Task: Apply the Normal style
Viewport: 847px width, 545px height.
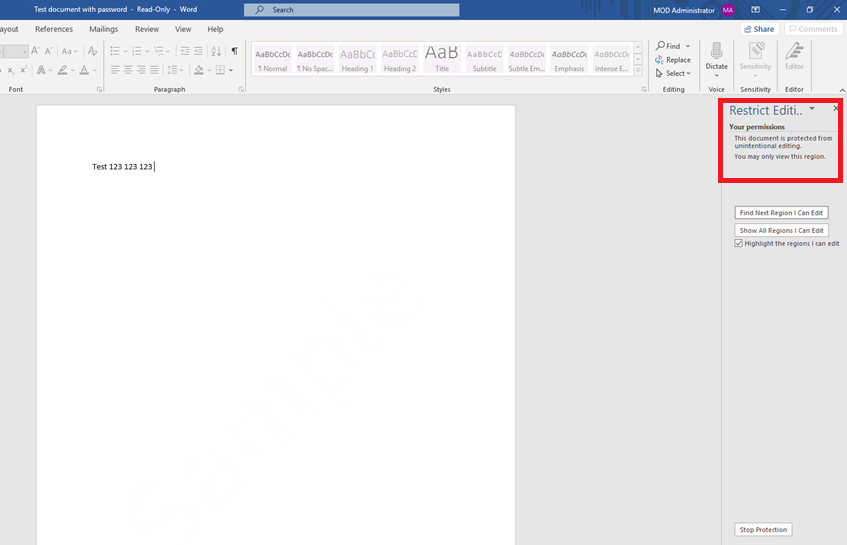Action: (x=273, y=59)
